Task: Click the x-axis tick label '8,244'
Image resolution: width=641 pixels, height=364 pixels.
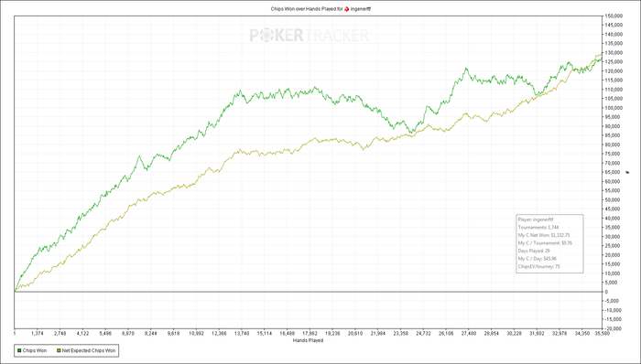Action: [151, 334]
